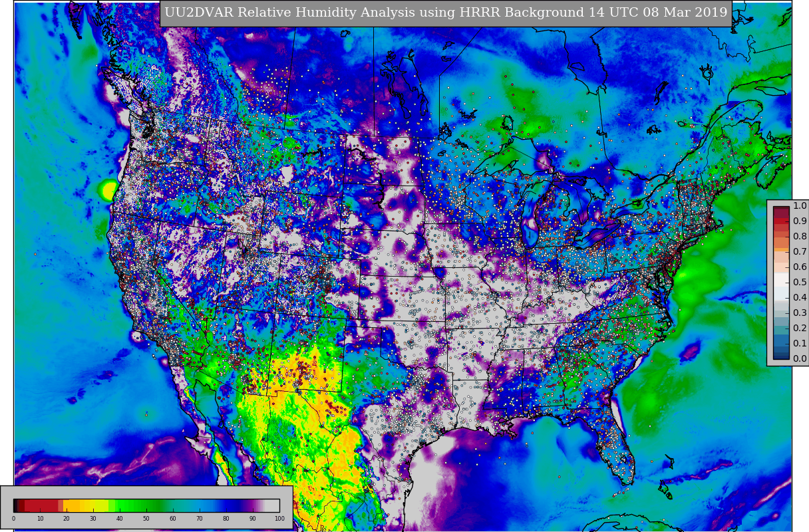This screenshot has width=809, height=532.
Task: Pick the orange segment of the right vertical colorbar
Action: click(x=781, y=249)
